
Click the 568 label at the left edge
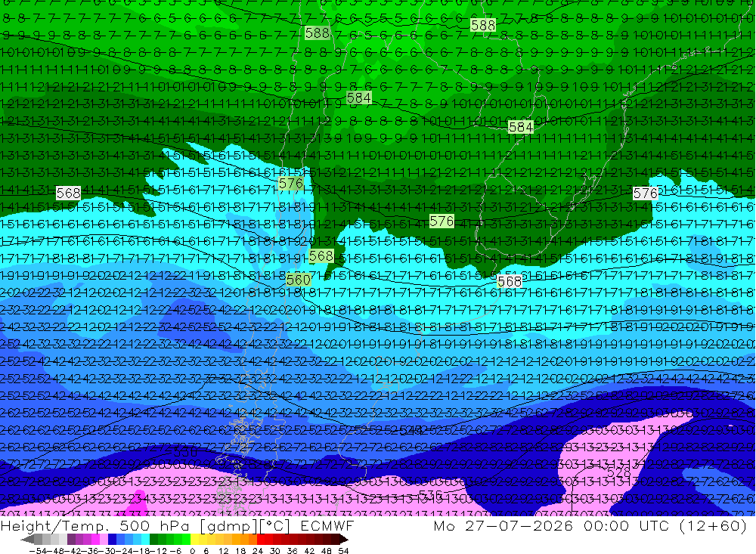tap(69, 193)
